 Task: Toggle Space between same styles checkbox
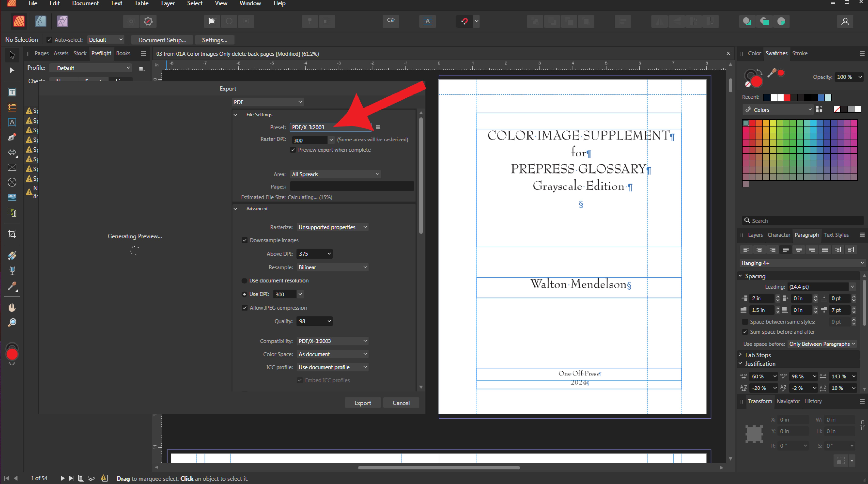click(745, 322)
